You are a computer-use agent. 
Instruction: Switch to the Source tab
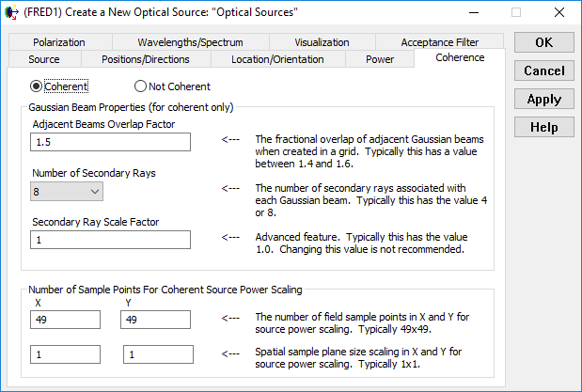44,59
